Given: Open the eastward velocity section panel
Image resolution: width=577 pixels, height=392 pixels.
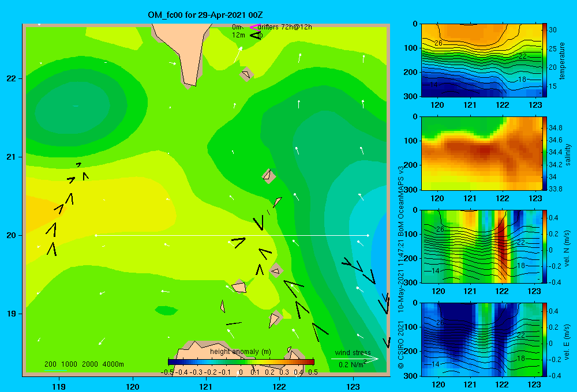Looking at the screenshot, I should tap(481, 340).
